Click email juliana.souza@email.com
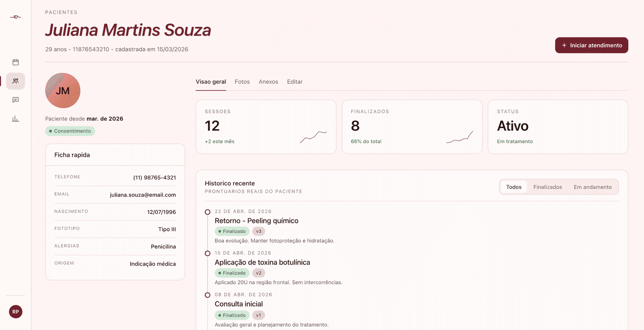644x330 pixels. click(x=143, y=195)
